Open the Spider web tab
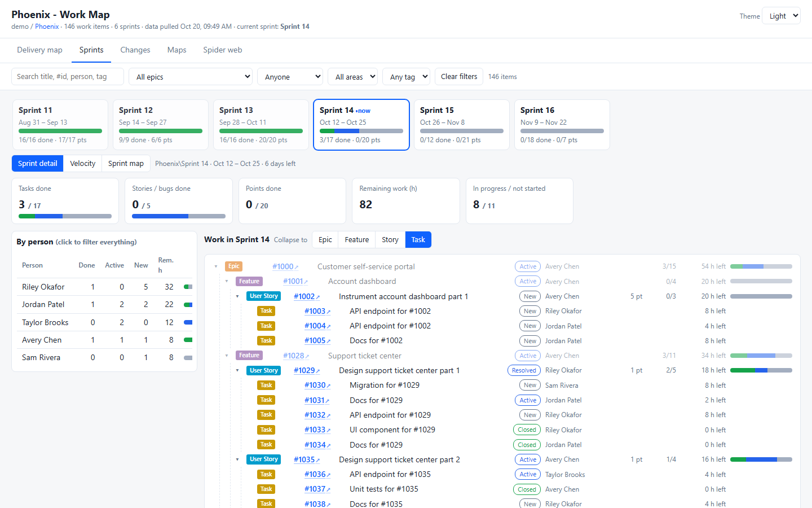The height and width of the screenshot is (508, 812). coord(223,50)
